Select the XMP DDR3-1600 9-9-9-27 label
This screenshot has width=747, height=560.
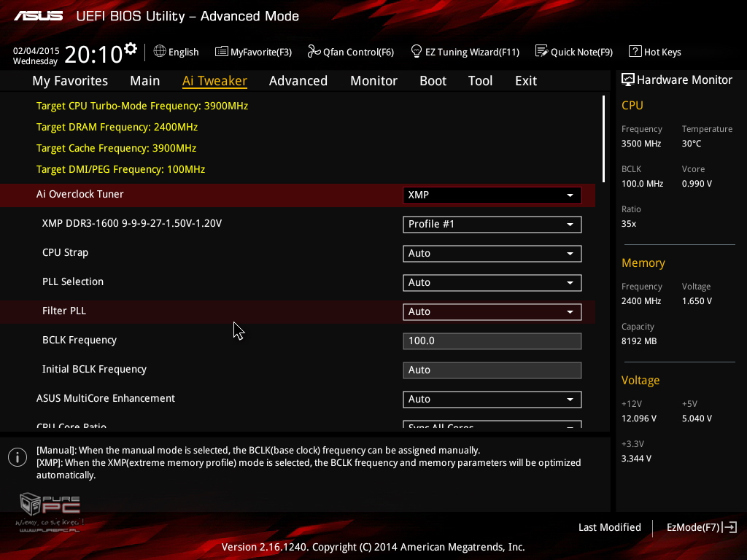click(x=132, y=223)
